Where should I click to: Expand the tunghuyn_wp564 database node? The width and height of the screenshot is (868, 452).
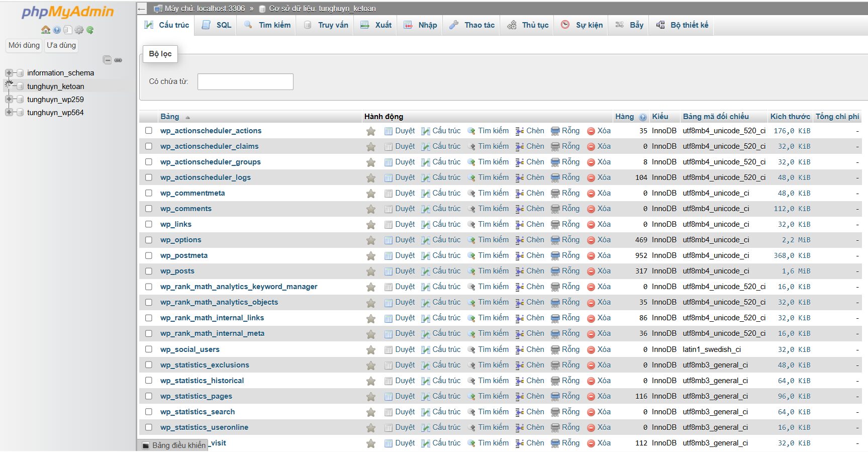coord(9,113)
